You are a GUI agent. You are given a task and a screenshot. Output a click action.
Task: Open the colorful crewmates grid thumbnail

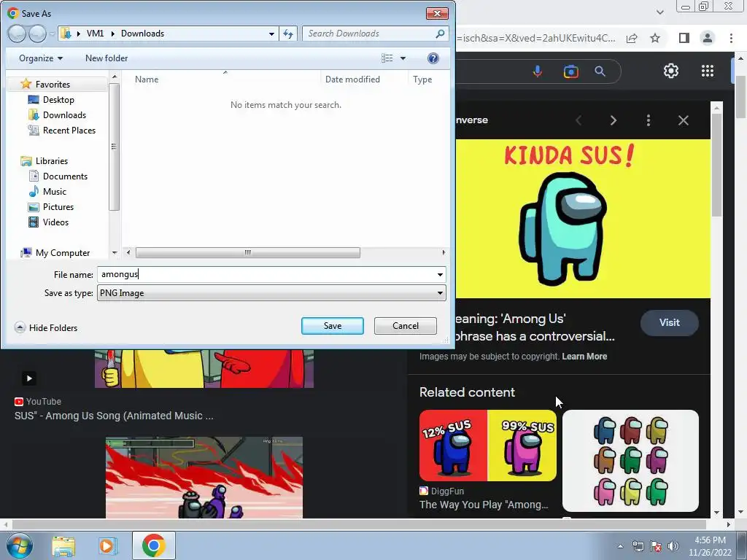click(x=630, y=461)
